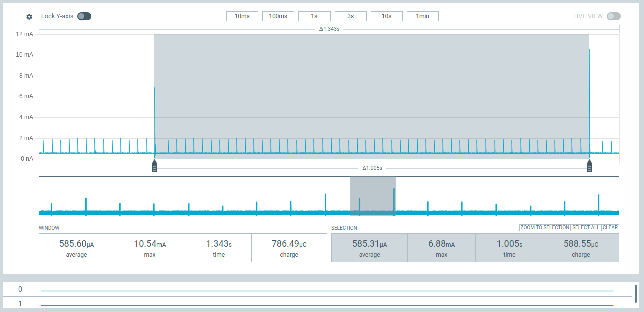Viewport: 644px width, 312px height.
Task: Click shaded window region in overview minimap
Action: click(x=373, y=196)
